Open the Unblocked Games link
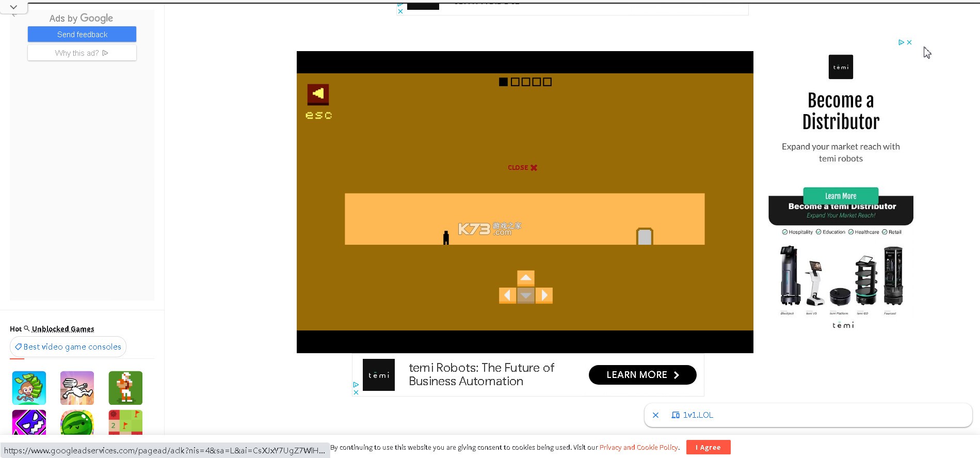This screenshot has width=980, height=458. [x=63, y=329]
